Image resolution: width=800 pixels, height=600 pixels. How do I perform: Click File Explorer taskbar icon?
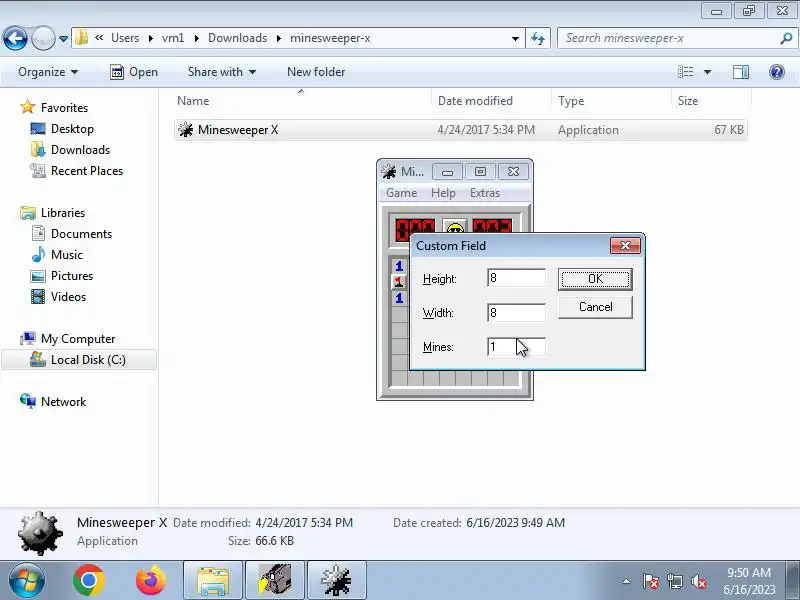213,580
